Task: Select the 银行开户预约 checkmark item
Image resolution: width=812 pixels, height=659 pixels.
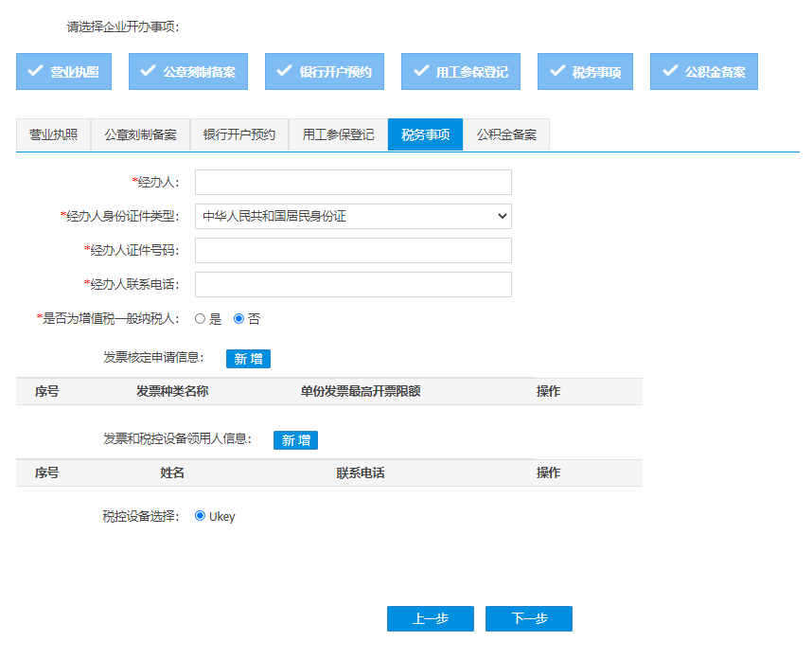Action: (324, 71)
